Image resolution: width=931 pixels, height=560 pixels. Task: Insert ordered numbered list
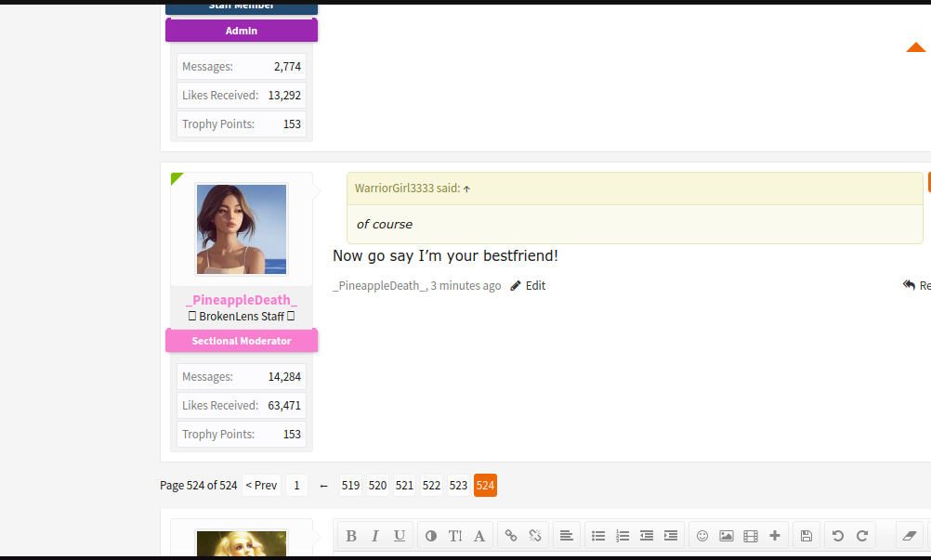pos(623,536)
